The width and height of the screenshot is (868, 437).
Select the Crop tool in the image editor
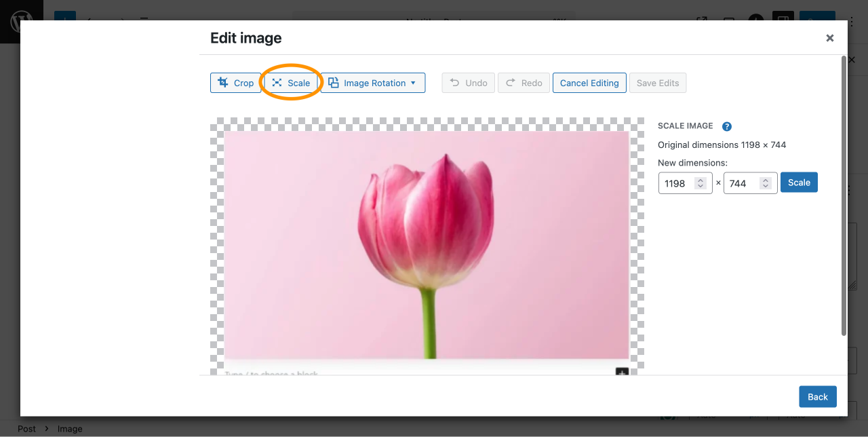[x=235, y=82]
